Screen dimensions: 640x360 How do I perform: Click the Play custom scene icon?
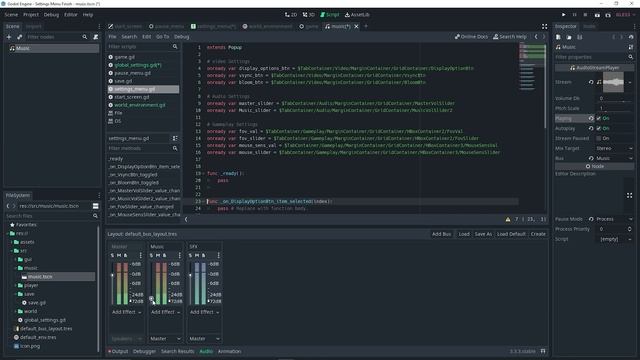[608, 15]
